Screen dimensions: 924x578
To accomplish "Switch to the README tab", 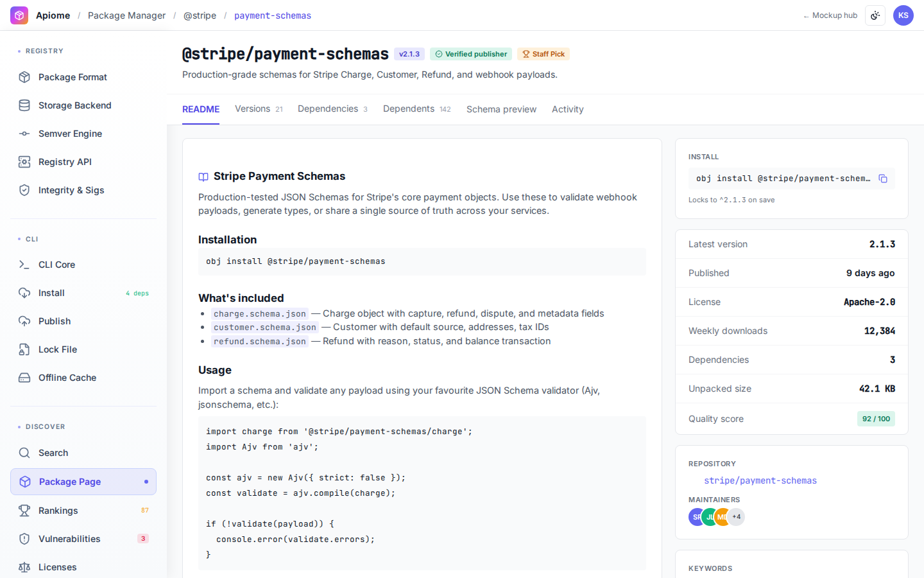I will (201, 109).
